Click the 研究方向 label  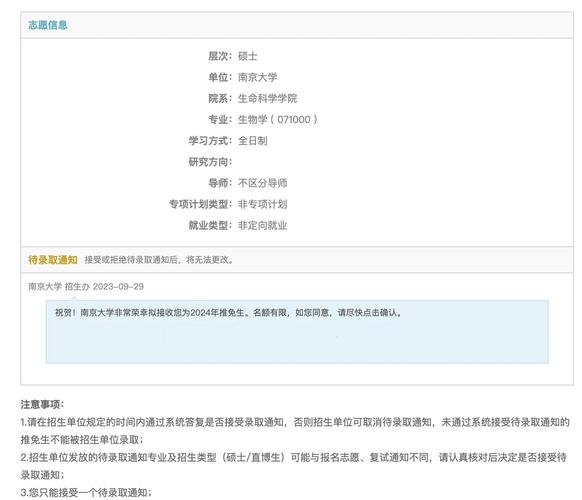[x=210, y=162]
